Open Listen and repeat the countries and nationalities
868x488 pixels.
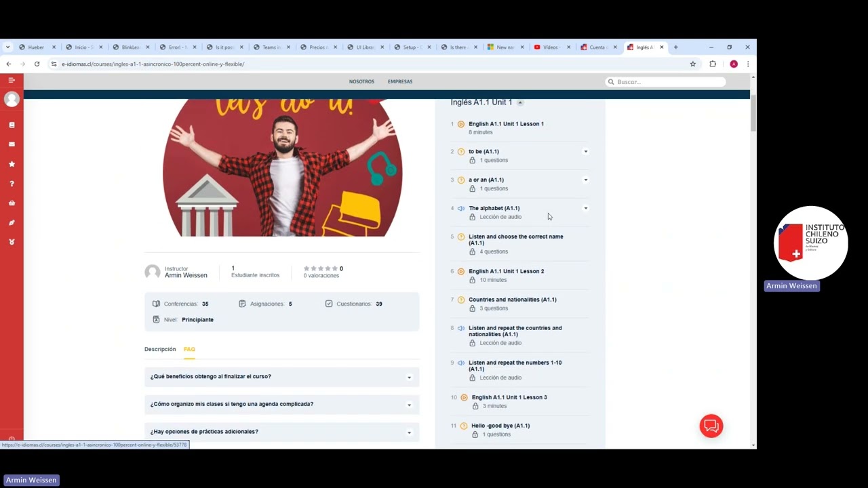point(515,331)
